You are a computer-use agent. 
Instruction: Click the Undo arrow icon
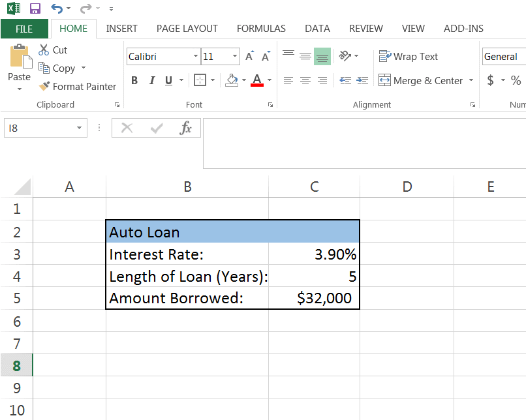click(57, 8)
